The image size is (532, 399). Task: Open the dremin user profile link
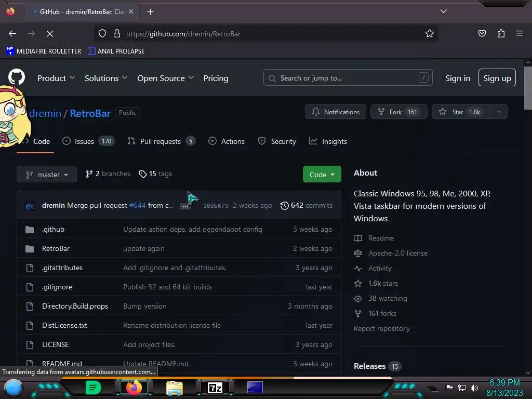pyautogui.click(x=45, y=113)
